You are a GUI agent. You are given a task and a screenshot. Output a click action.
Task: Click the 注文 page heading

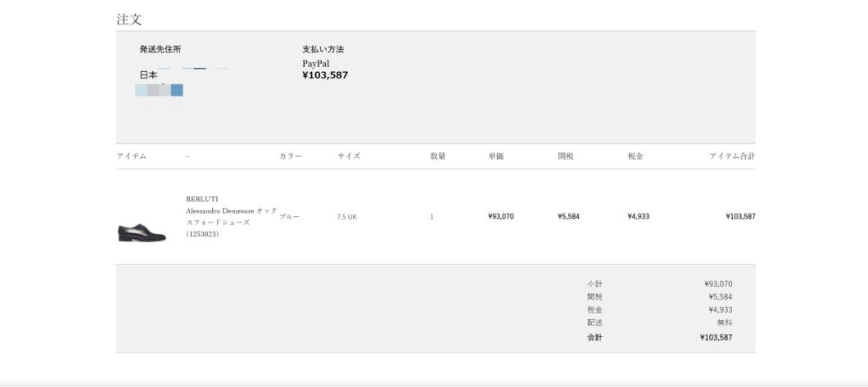[129, 20]
